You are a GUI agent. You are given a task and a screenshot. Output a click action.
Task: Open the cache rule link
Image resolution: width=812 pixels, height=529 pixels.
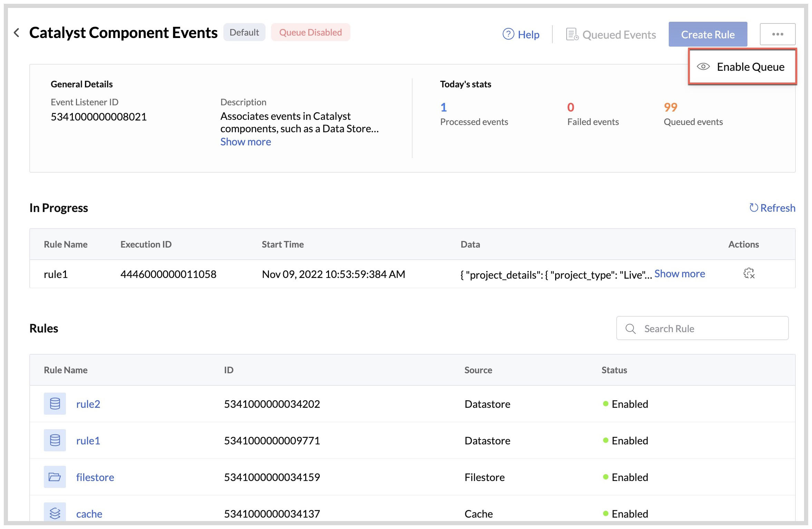click(89, 513)
